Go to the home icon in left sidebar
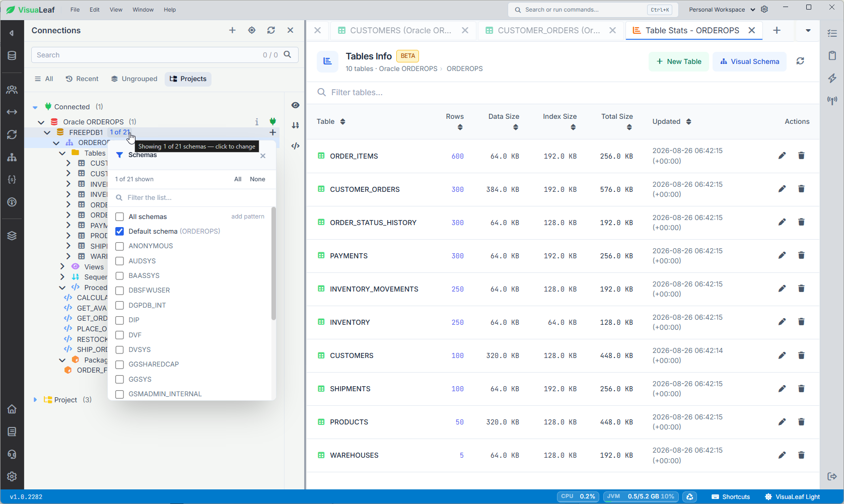Image resolution: width=844 pixels, height=504 pixels. (x=12, y=409)
